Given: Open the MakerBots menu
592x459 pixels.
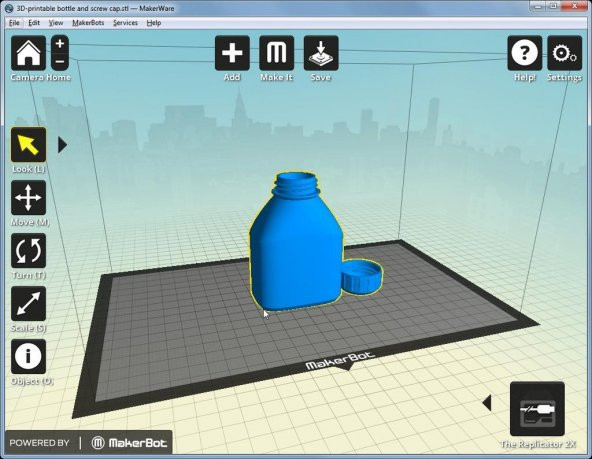Looking at the screenshot, I should pos(88,23).
